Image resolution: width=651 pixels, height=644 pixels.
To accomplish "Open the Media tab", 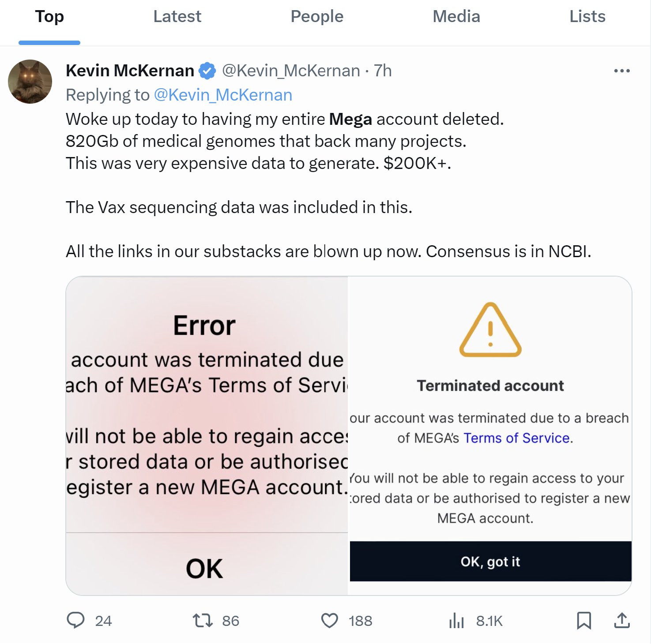I will pyautogui.click(x=456, y=17).
